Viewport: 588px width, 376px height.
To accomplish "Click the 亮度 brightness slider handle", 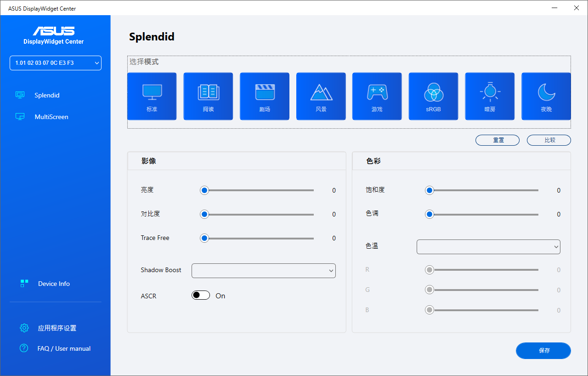I will (204, 190).
